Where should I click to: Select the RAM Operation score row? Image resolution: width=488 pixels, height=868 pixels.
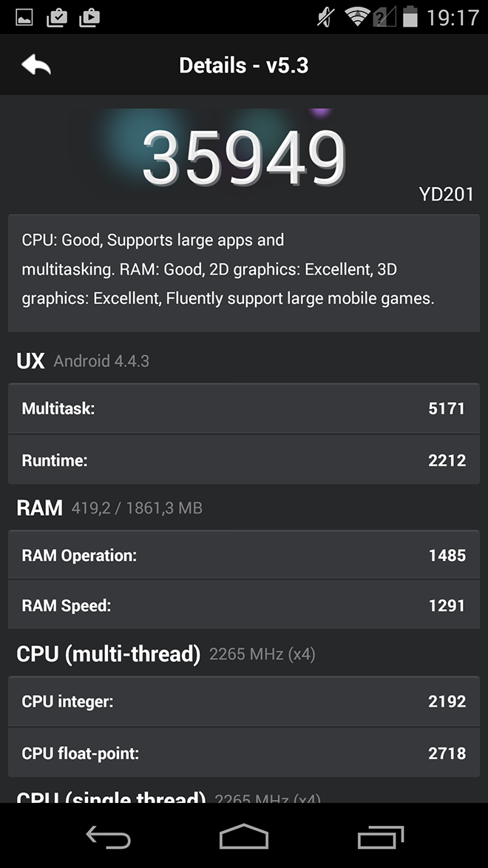(243, 555)
